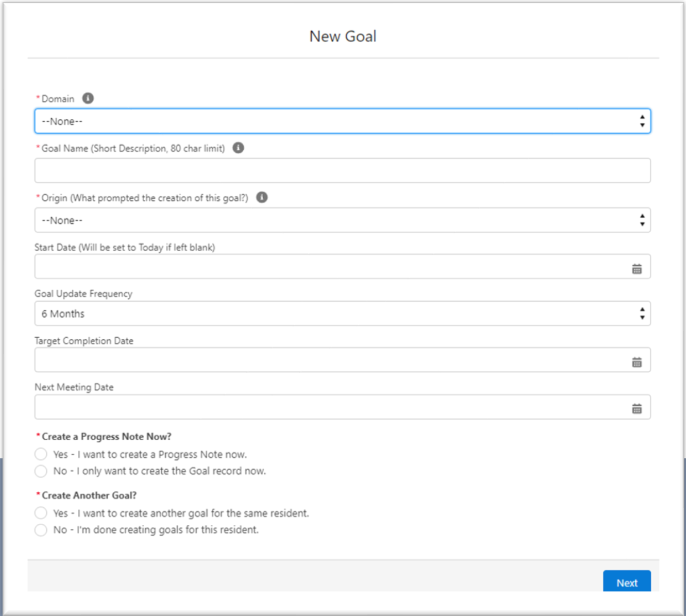
Task: Click the Goal Name info icon
Action: 239,148
